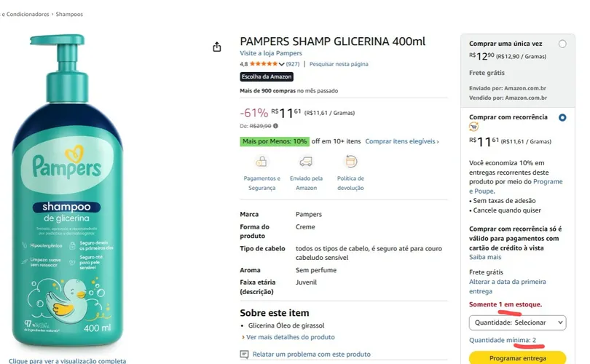Click Alterar a data da primeira entrega

(x=507, y=287)
